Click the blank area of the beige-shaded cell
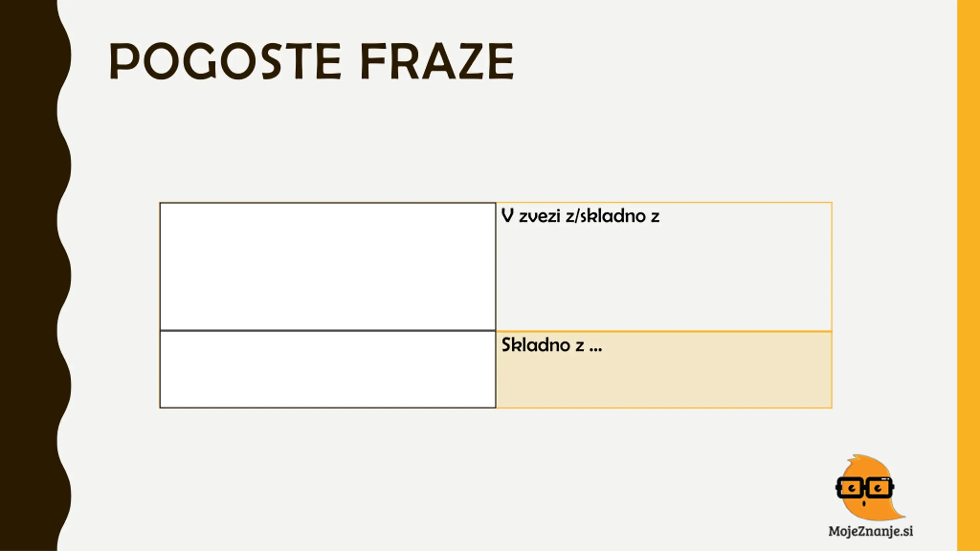This screenshot has height=551, width=980. click(664, 381)
